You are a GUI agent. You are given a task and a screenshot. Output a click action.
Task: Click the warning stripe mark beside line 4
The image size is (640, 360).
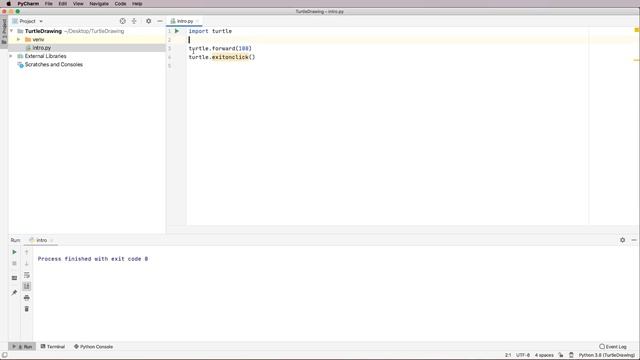[x=636, y=60]
